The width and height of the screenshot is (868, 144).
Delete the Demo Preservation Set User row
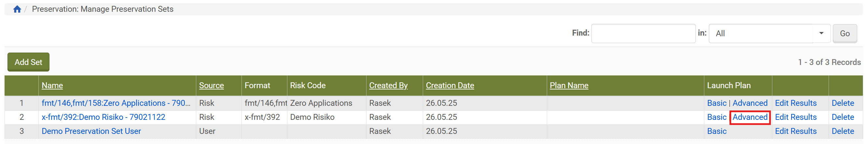coord(842,131)
